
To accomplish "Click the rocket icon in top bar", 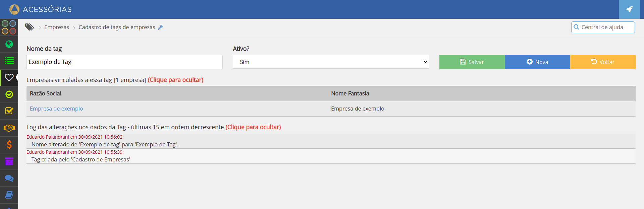I will tap(630, 9).
